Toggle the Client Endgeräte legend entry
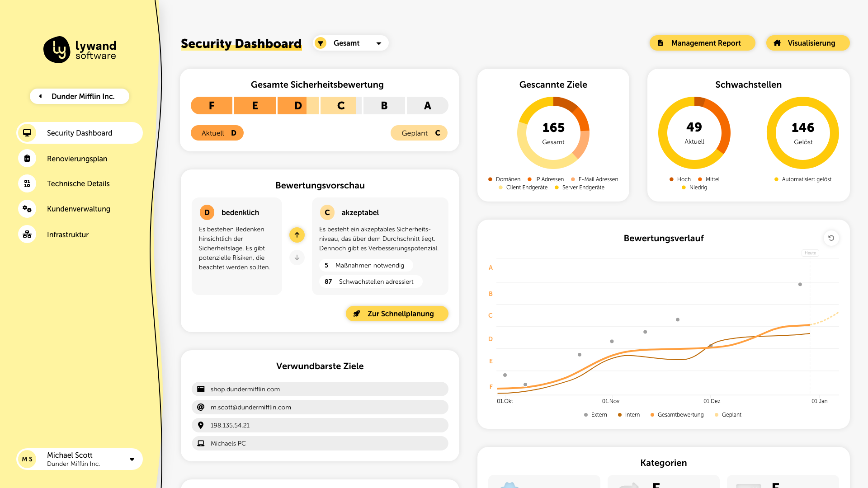 [x=523, y=188]
